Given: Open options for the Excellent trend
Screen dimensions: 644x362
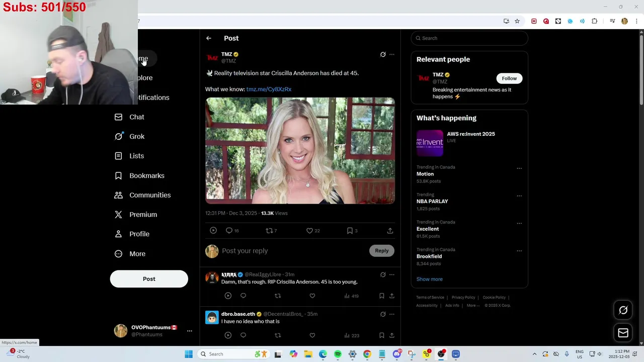Looking at the screenshot, I should coord(519,223).
